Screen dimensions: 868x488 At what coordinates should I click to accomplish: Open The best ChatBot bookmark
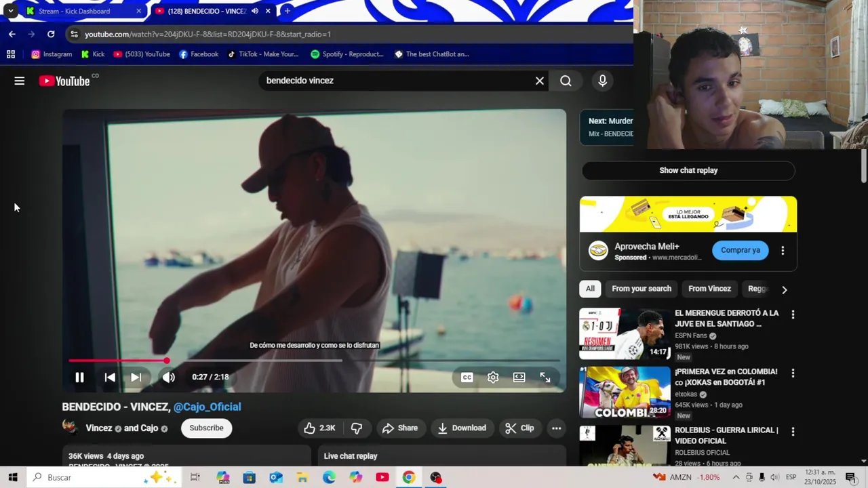(x=432, y=54)
